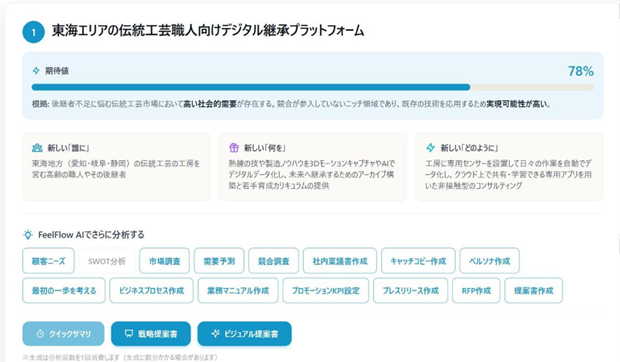Click the gift icon next to 新しい「何を」
Viewport: 620px width, 362px height.
click(234, 148)
